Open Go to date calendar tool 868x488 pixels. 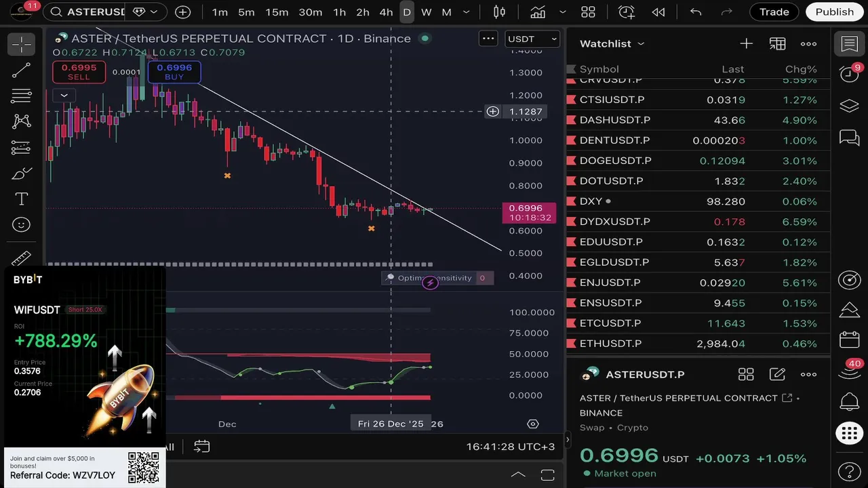201,446
